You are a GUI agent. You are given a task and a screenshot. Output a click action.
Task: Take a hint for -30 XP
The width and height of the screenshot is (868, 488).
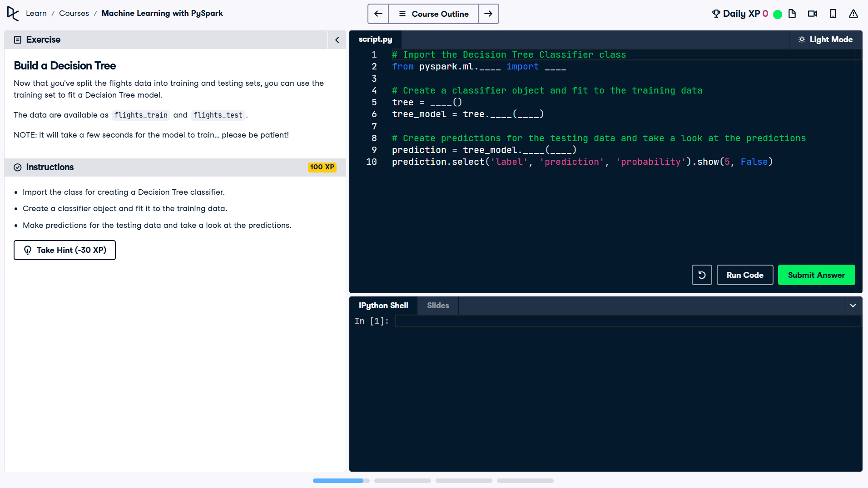pyautogui.click(x=64, y=250)
